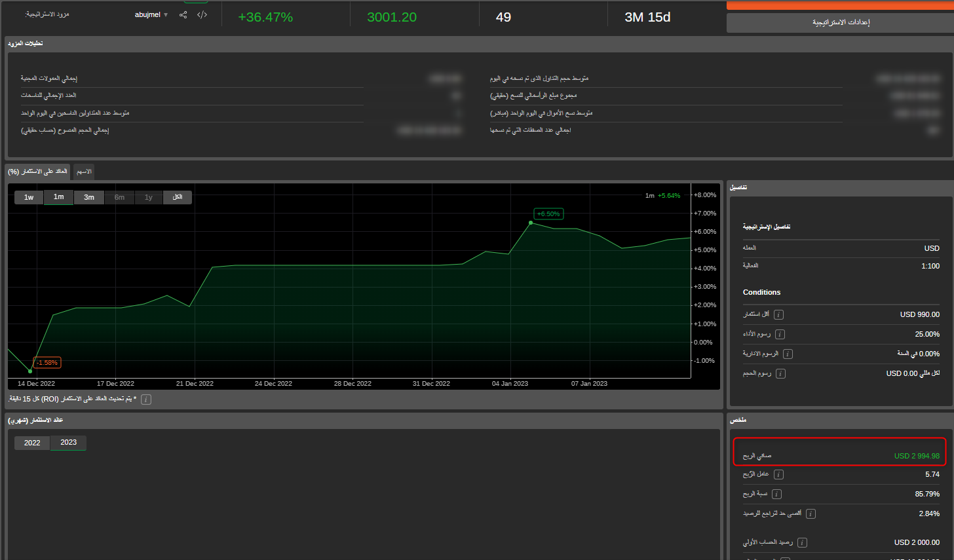
Task: Click the USD 2 994.98 net profit value
Action: point(917,456)
